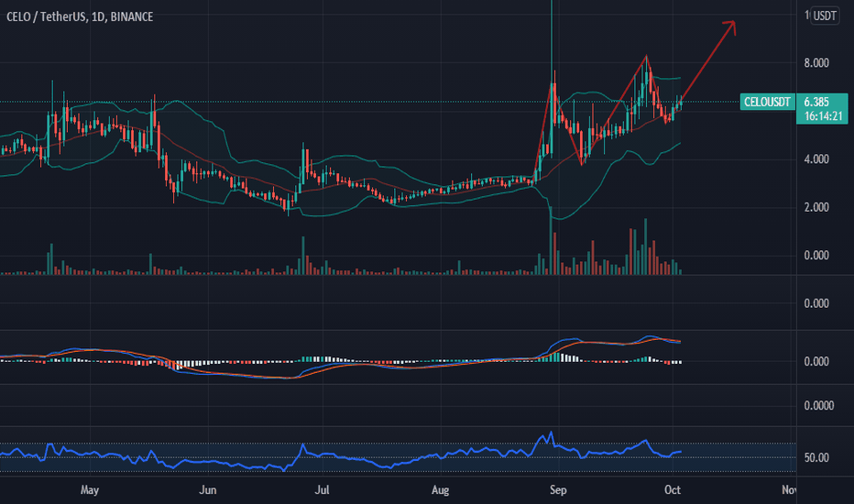Click the 50.00 RSI axis label
This screenshot has width=854, height=504.
coord(816,457)
